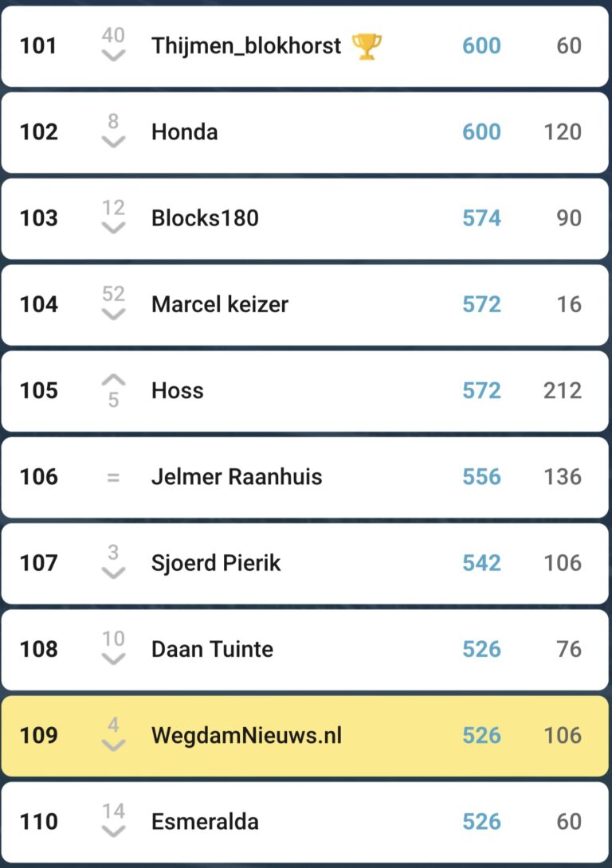Click the down arrow in Honda's row
Viewport: 612px width, 868px height.
point(114,142)
